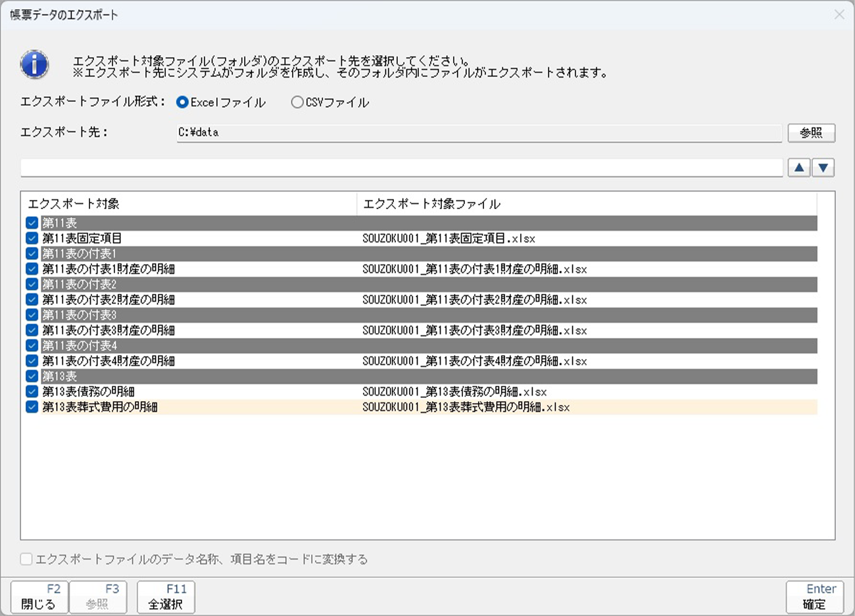Toggle 第11表の付表1財産の明細 checkbox

click(32, 269)
